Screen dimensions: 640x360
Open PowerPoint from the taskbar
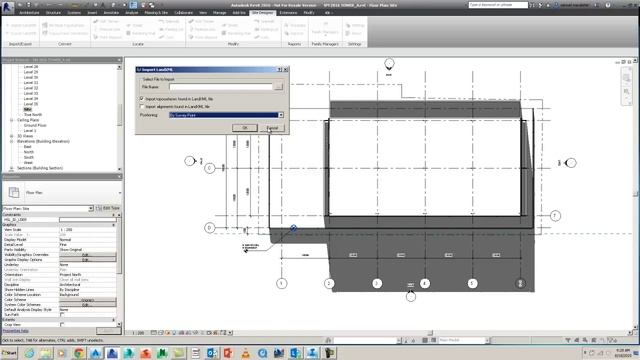[x=229, y=353]
